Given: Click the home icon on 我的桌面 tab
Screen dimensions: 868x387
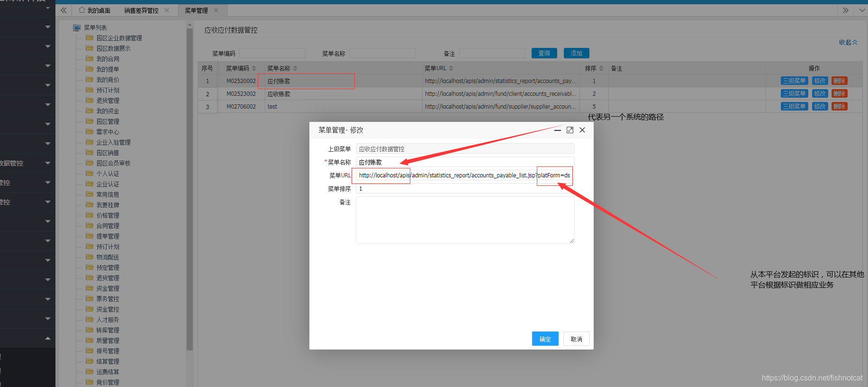Looking at the screenshot, I should click(x=82, y=10).
